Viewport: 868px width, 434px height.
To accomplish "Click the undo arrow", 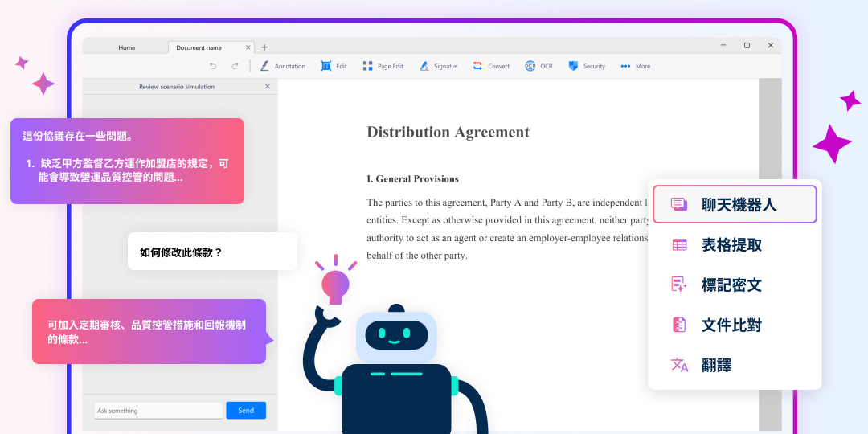I will point(213,66).
